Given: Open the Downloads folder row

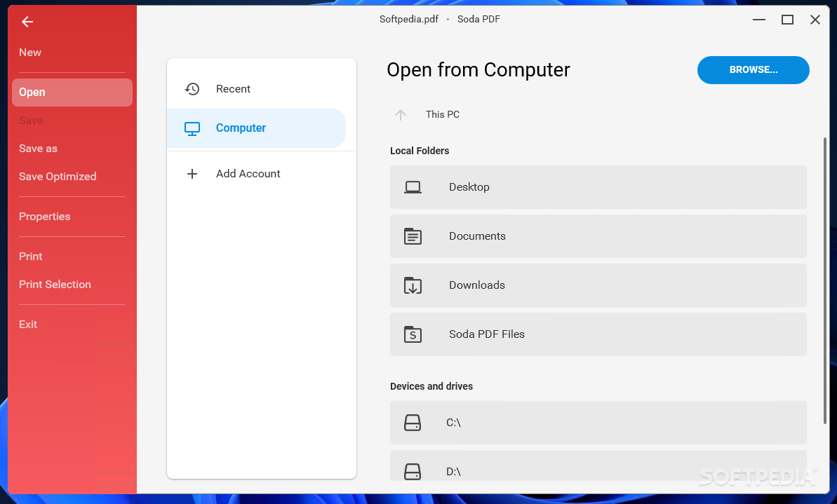Looking at the screenshot, I should [x=598, y=285].
